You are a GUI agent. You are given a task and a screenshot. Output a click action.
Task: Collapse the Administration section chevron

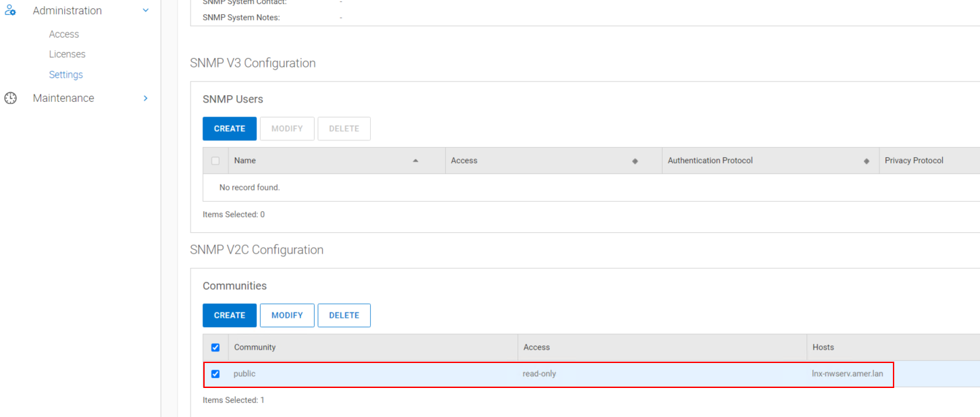[x=145, y=10]
